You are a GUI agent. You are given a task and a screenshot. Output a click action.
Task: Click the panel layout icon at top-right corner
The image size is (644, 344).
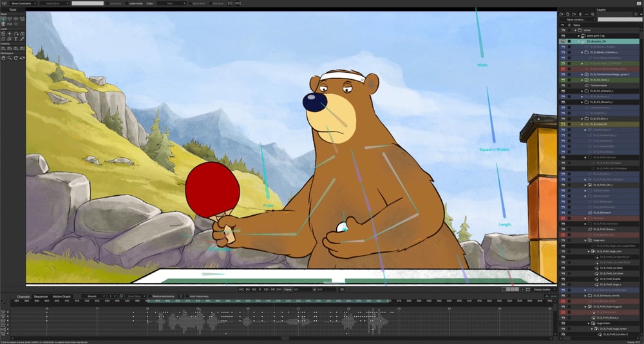(x=639, y=3)
